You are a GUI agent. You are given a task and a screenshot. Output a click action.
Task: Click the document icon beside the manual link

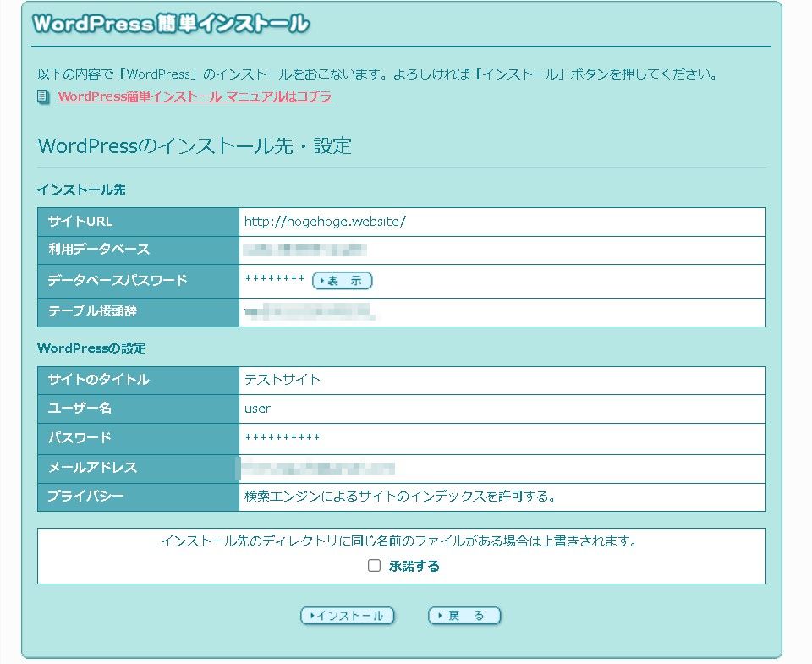[44, 97]
